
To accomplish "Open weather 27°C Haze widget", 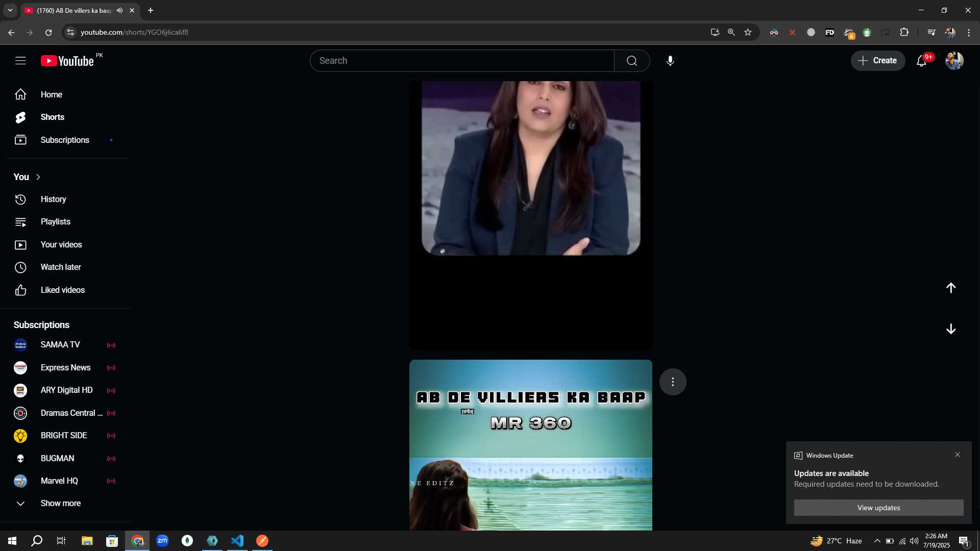I will pyautogui.click(x=837, y=541).
